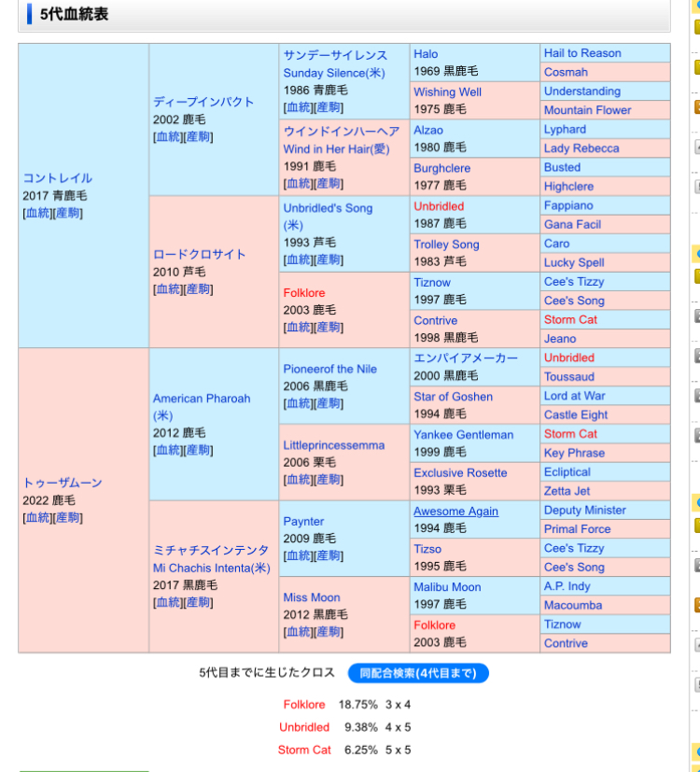Open Wishing Well link
This screenshot has width=700, height=772.
pos(447,91)
